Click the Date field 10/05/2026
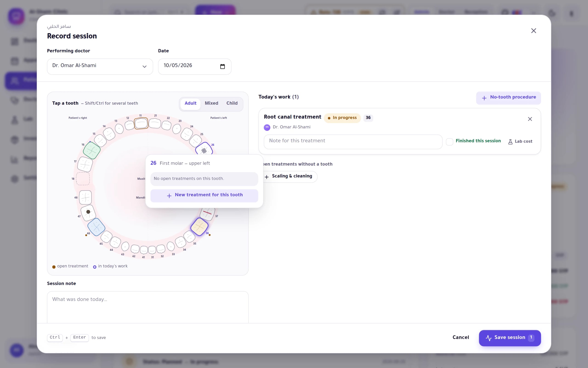Screen dimensions: 588x368 pos(194,66)
